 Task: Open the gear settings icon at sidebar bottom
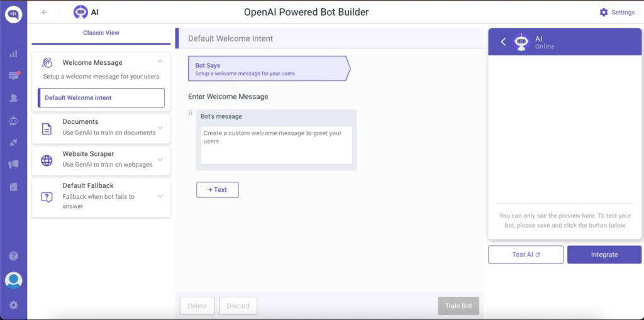(x=14, y=305)
